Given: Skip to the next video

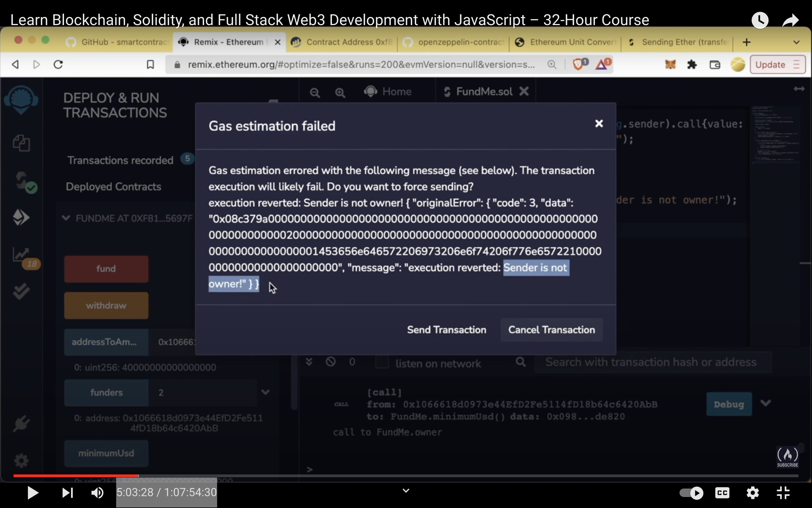Looking at the screenshot, I should pyautogui.click(x=67, y=493).
